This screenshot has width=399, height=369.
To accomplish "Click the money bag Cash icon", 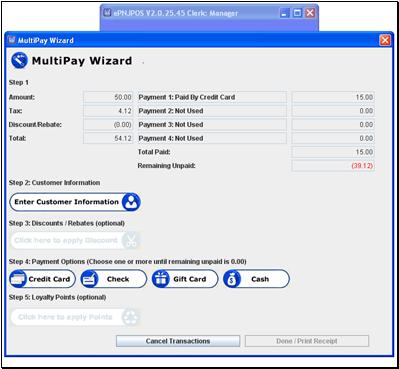I will click(x=232, y=279).
